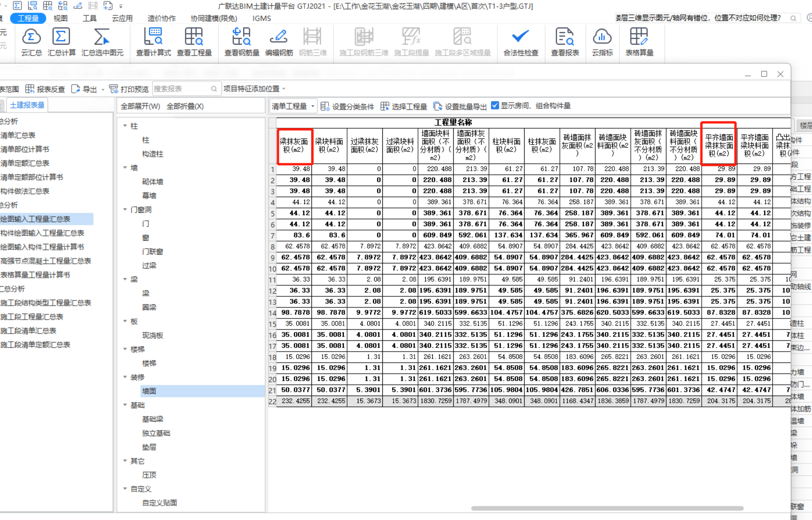The image size is (812, 520).
Task: Collapse the 梁 tree group
Action: pyautogui.click(x=125, y=279)
